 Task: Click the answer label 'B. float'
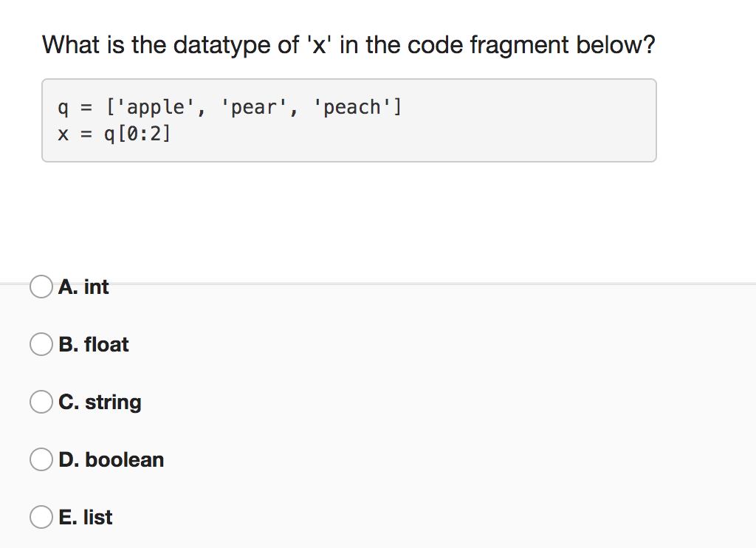pos(93,344)
